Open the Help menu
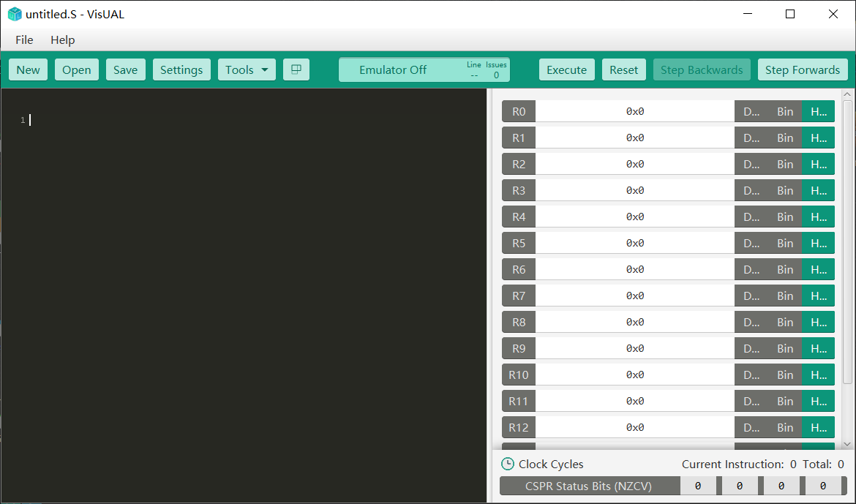Image resolution: width=856 pixels, height=504 pixels. (x=63, y=40)
